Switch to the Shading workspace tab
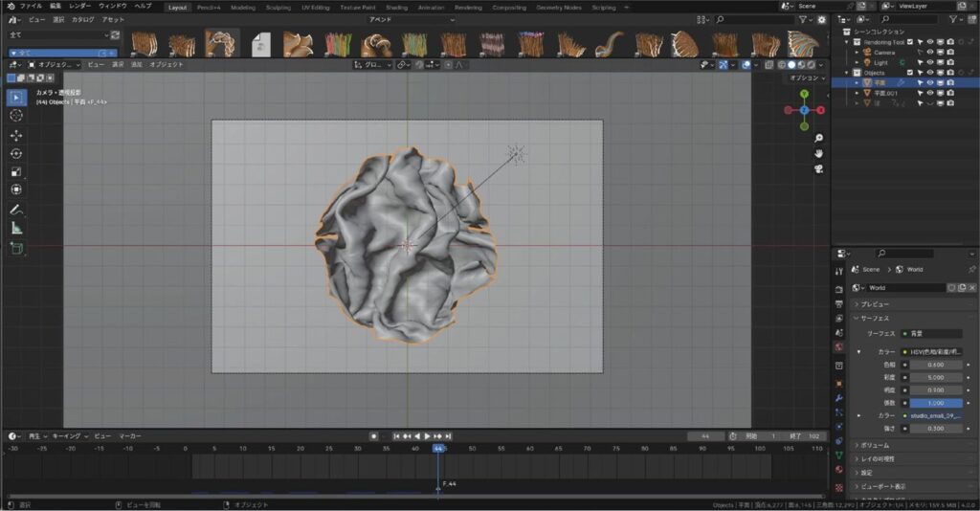 pyautogui.click(x=396, y=8)
